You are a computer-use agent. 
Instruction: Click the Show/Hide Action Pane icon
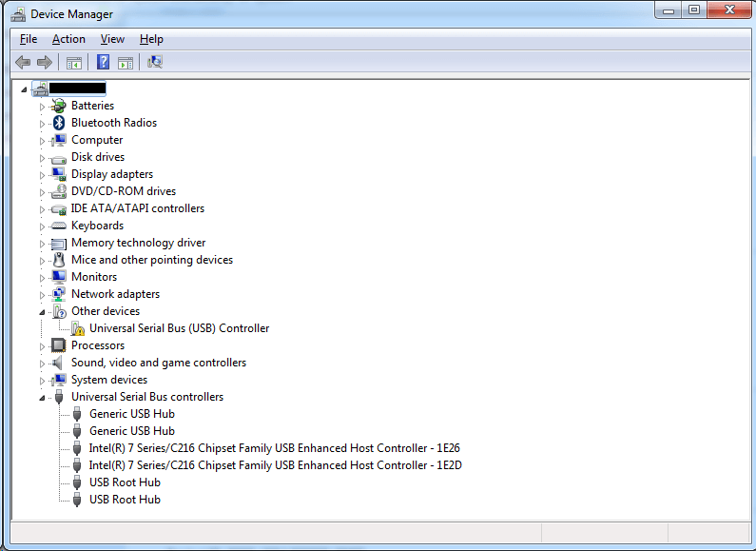point(126,62)
